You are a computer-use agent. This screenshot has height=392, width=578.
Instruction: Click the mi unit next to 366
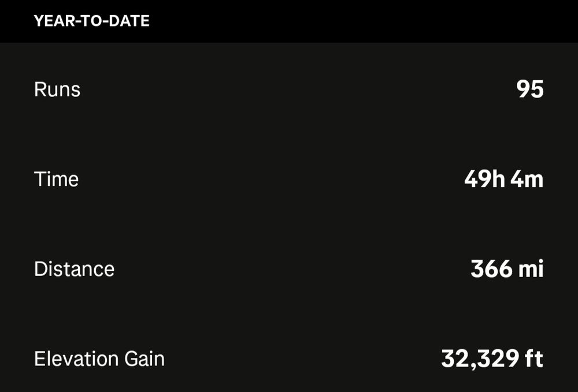pos(531,269)
